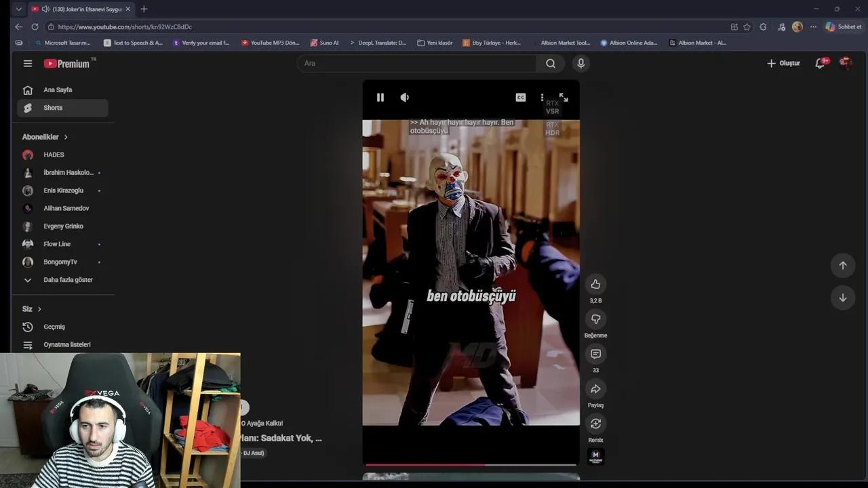Dislike the Short with thumbs down

click(x=595, y=319)
